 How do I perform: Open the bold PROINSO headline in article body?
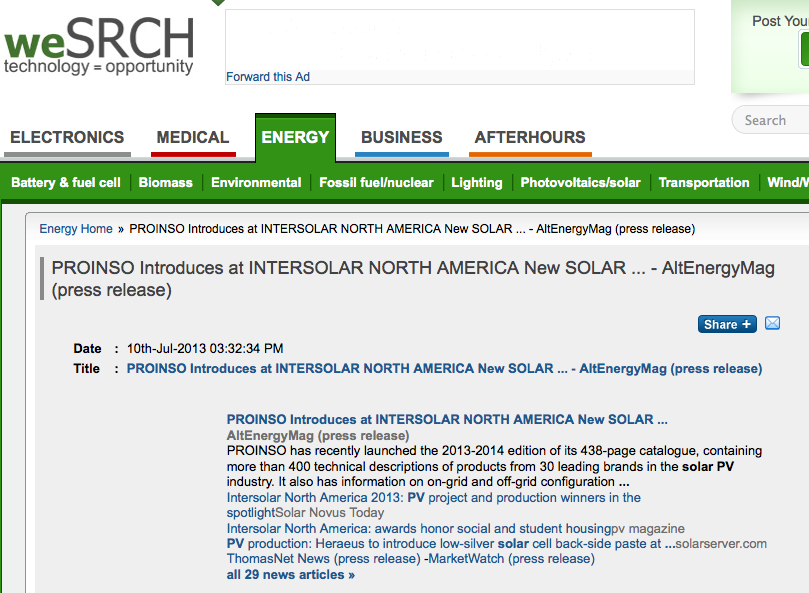click(x=447, y=419)
